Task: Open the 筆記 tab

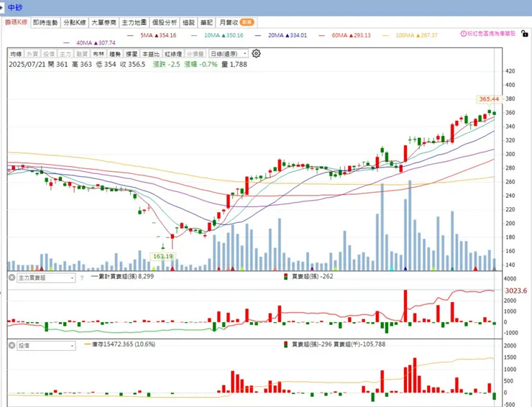Action: (x=206, y=22)
